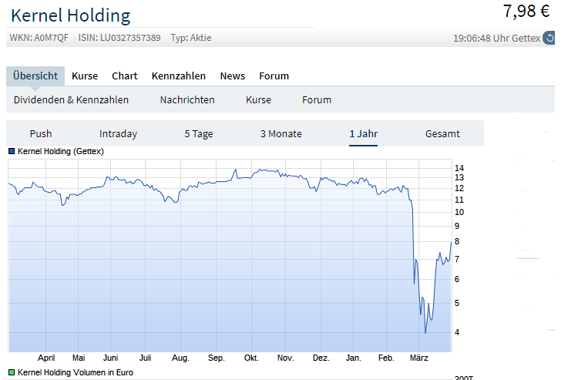Open the Kurse submenu link
Viewport: 588px width, 380px height.
tap(259, 100)
